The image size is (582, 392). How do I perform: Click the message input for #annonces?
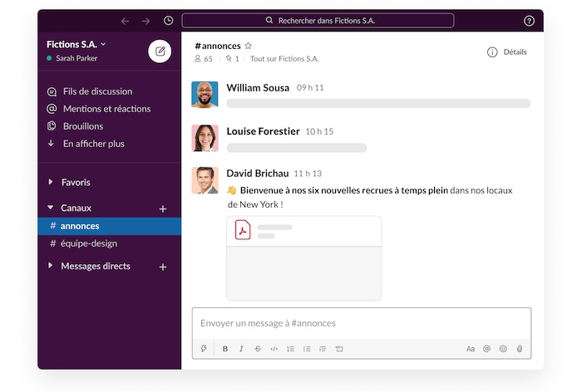pos(361,323)
